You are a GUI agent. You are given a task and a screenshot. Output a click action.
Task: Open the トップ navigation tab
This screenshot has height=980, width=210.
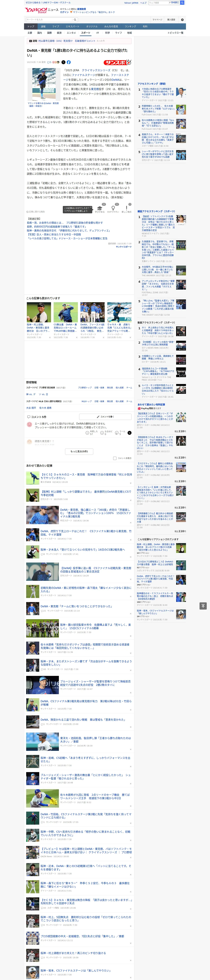(31, 27)
